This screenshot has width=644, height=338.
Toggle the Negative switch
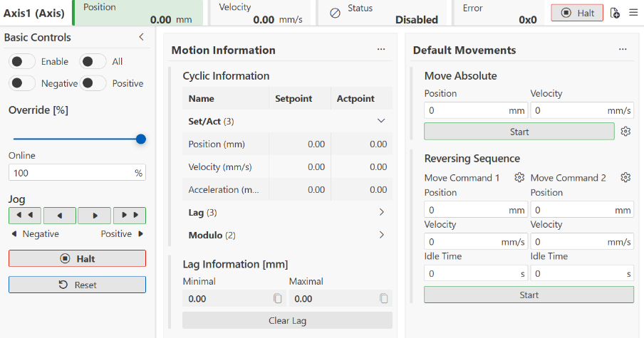[22, 83]
